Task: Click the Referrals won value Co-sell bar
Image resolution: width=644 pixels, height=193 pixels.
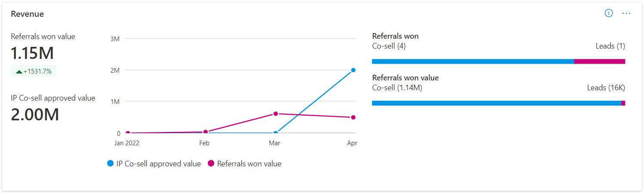Action: pyautogui.click(x=497, y=103)
